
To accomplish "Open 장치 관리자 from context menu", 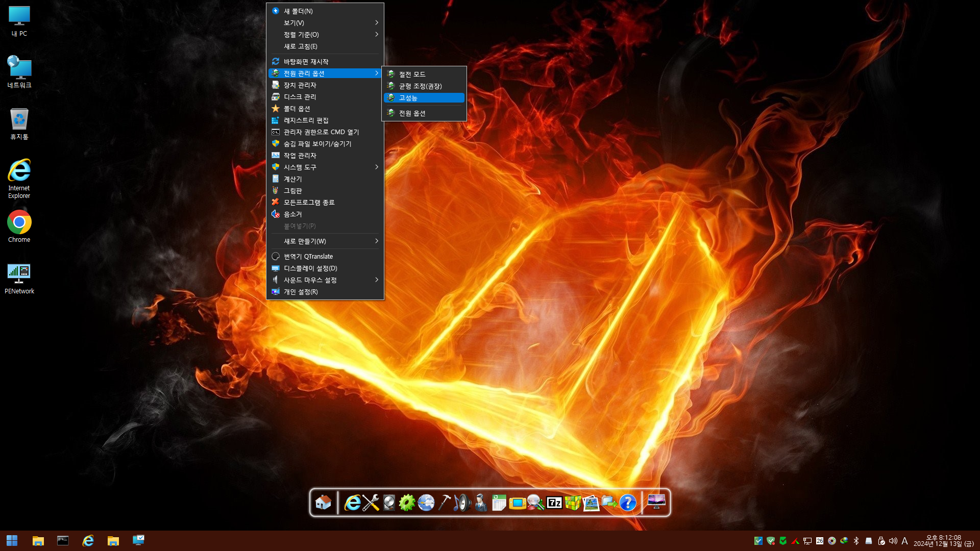I will pos(325,85).
